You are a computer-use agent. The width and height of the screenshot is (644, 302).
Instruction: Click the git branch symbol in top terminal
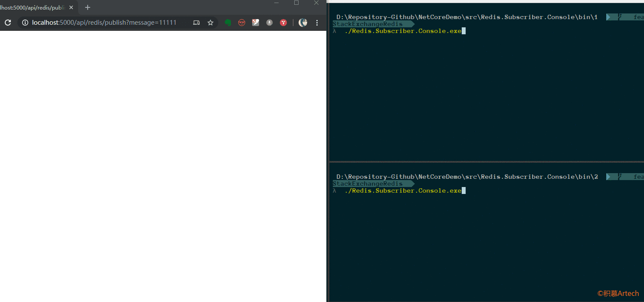pos(620,17)
